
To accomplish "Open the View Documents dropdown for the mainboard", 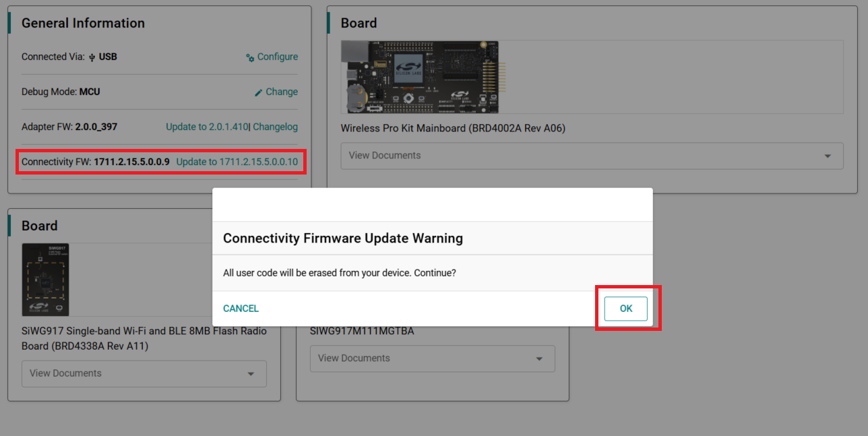I will coord(591,156).
